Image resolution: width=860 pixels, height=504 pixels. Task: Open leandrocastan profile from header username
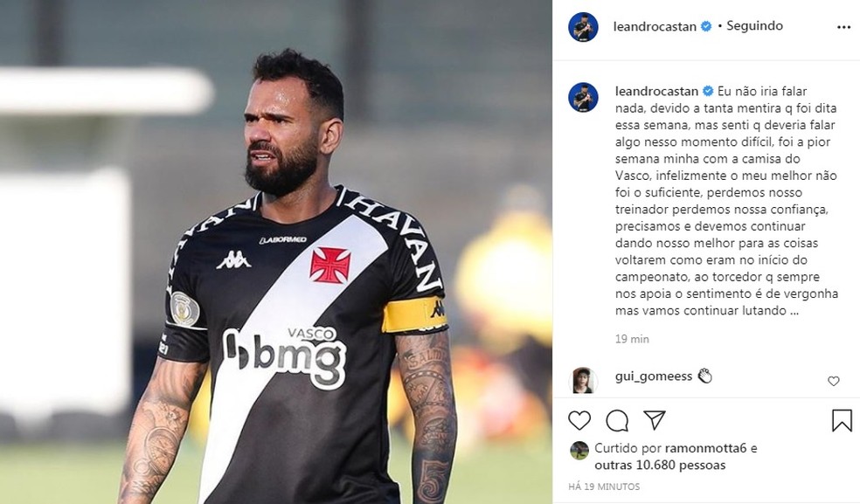tap(655, 26)
